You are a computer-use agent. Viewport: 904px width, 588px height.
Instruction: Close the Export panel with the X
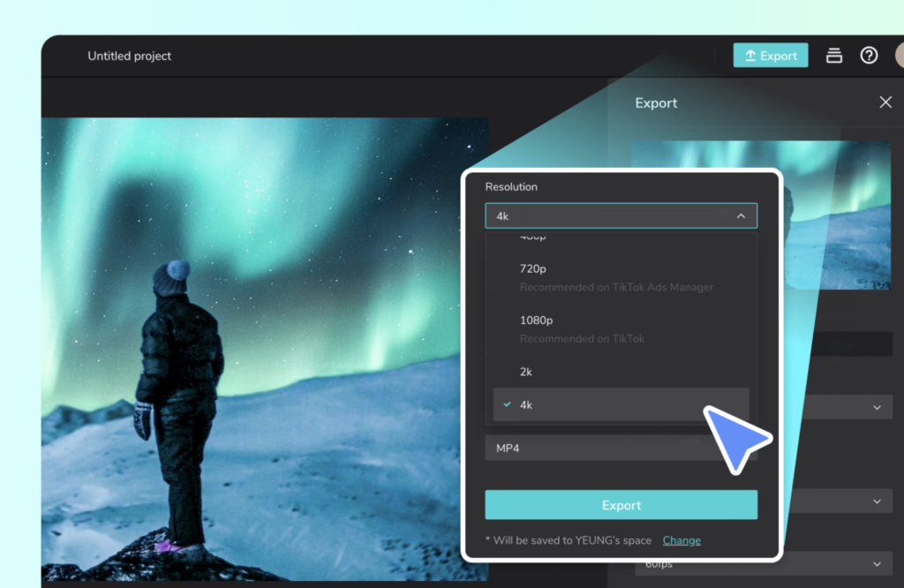click(x=885, y=102)
